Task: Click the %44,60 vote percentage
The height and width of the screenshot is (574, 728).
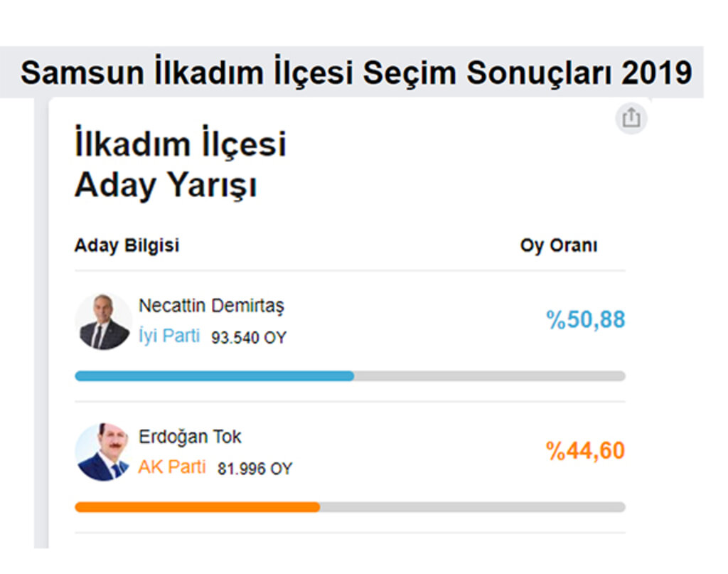Action: [586, 450]
